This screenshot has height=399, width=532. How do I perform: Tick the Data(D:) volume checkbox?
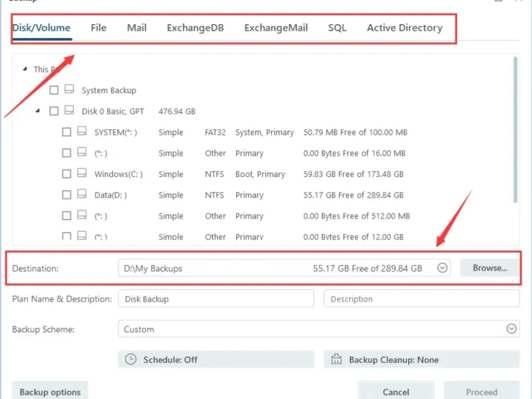click(x=67, y=195)
